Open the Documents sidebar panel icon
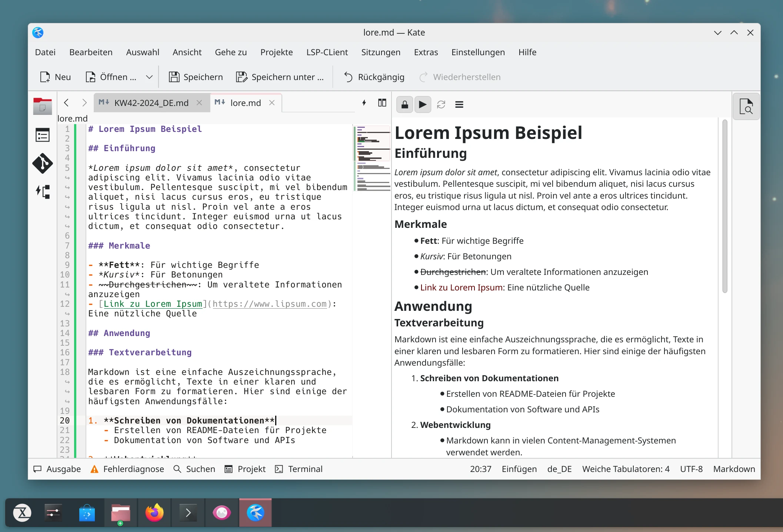Screen dimensions: 783x532 (43, 106)
